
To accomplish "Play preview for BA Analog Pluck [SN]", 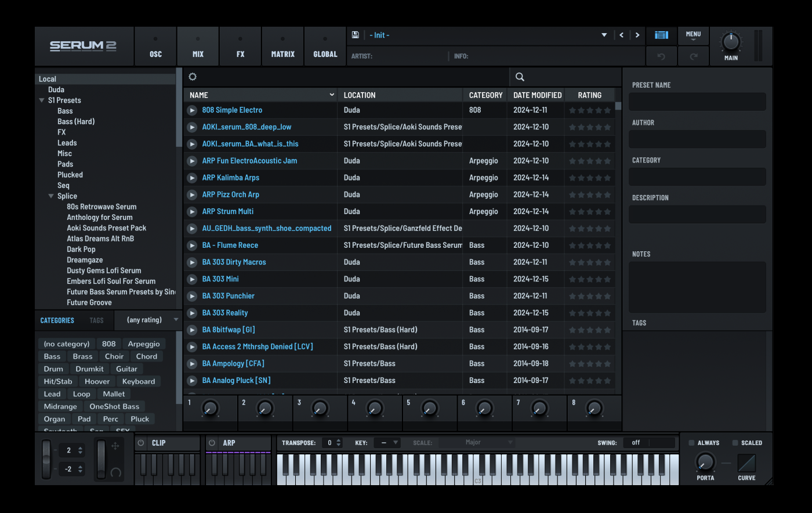I will [x=192, y=381].
